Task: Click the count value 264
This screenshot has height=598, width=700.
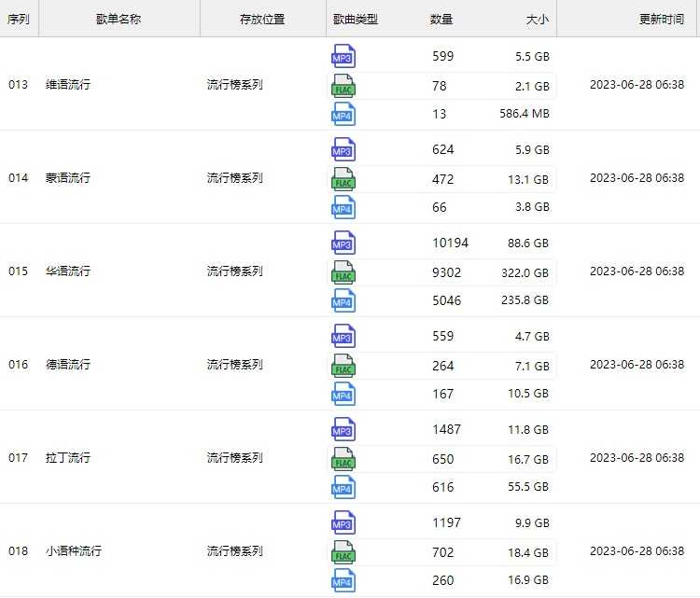Action: click(x=442, y=366)
